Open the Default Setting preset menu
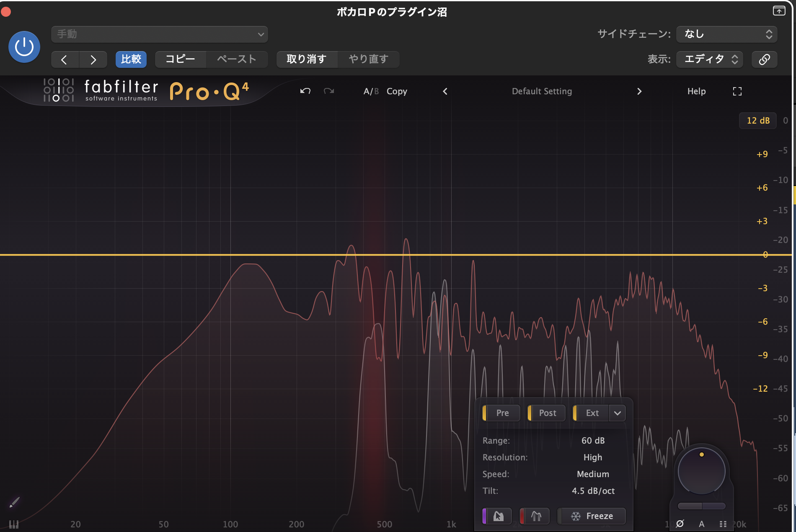The image size is (796, 532). pyautogui.click(x=542, y=91)
